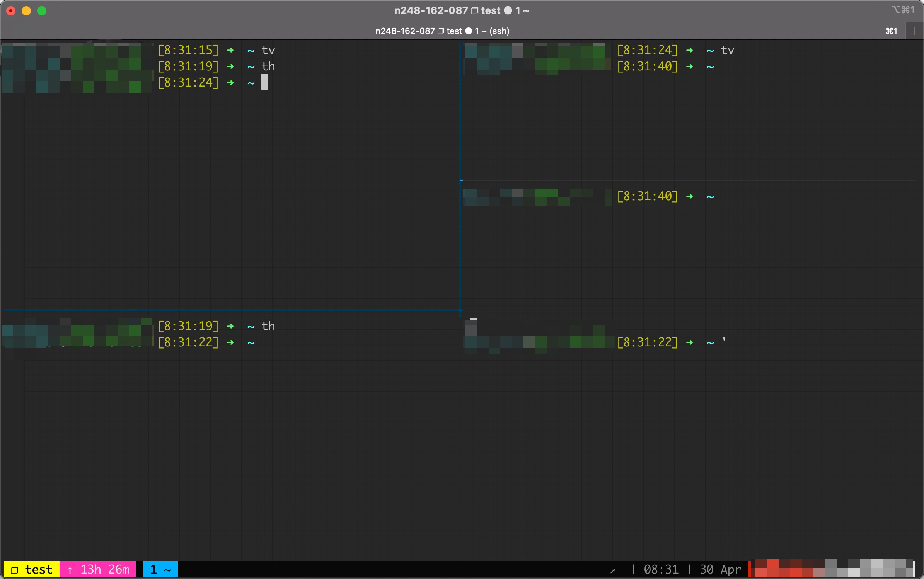Click the green arrow on the [8:31:15] line

point(230,50)
